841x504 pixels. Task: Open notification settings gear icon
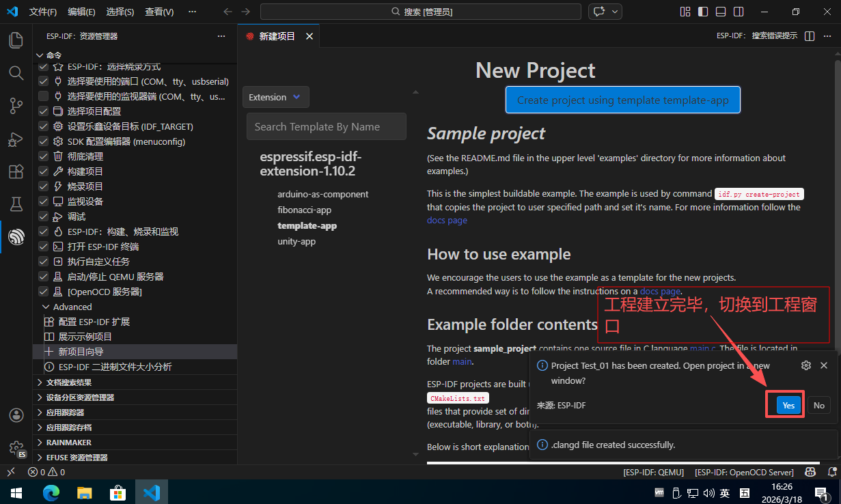coord(806,365)
